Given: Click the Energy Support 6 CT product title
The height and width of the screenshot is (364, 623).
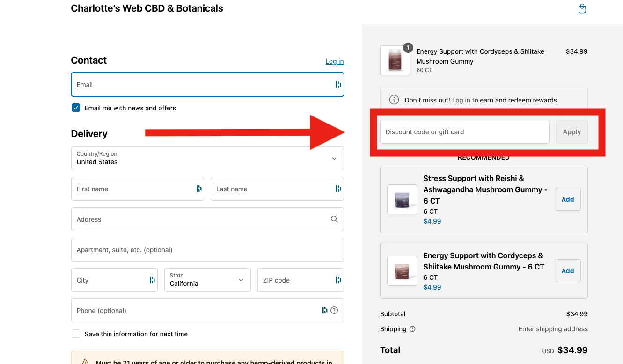Looking at the screenshot, I should (484, 261).
